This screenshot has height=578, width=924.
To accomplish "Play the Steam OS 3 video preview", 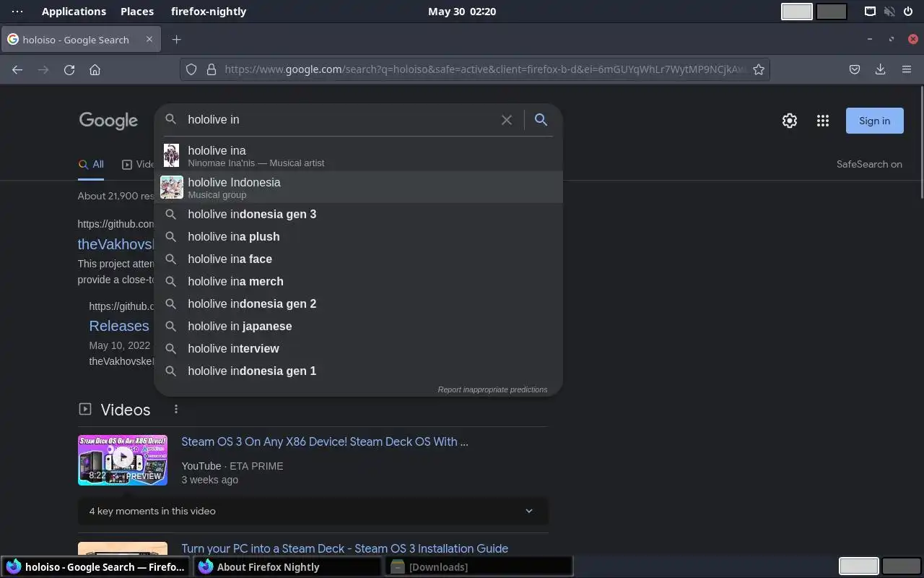I will click(x=123, y=460).
